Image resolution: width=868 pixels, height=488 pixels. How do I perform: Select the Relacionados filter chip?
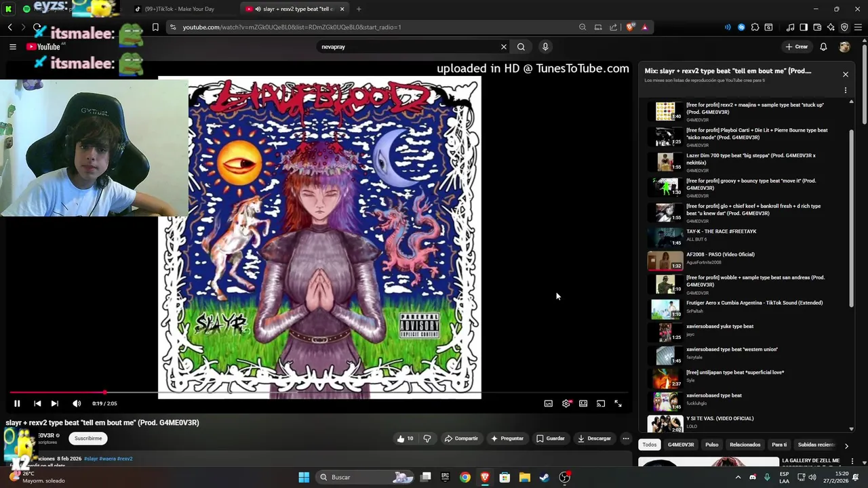(745, 445)
